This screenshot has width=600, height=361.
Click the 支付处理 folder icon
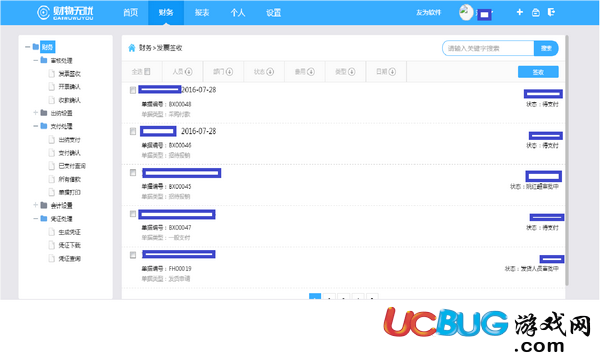pos(44,126)
